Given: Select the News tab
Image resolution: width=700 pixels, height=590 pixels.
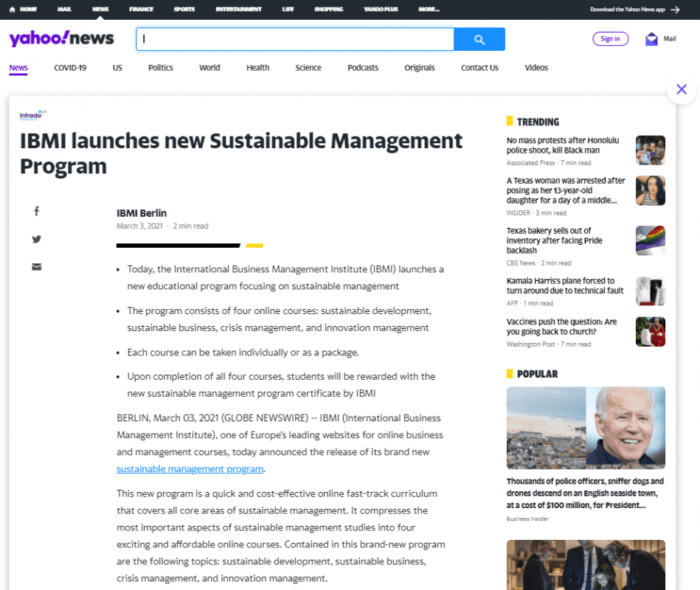Looking at the screenshot, I should coord(18,68).
